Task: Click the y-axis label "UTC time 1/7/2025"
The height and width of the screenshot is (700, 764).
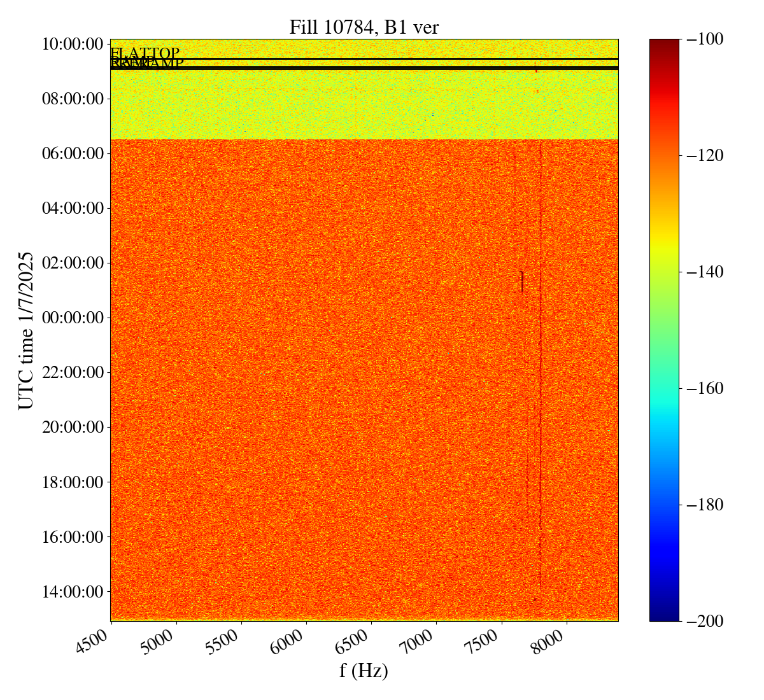Action: click(x=25, y=330)
